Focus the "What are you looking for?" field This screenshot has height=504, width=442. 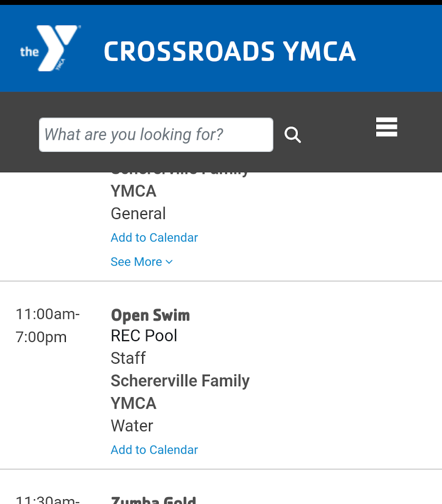pos(155,135)
